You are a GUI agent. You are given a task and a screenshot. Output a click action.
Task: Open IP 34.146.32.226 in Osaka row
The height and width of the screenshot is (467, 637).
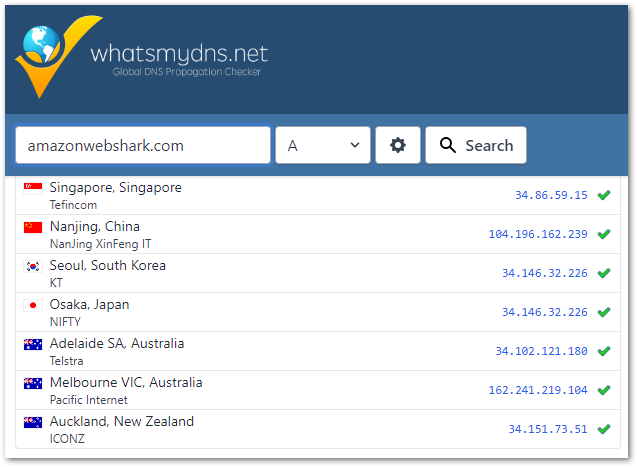[x=545, y=312]
